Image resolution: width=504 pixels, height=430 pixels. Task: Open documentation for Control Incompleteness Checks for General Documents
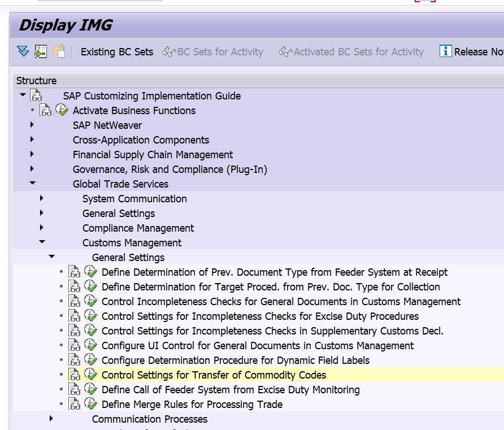coord(74,301)
